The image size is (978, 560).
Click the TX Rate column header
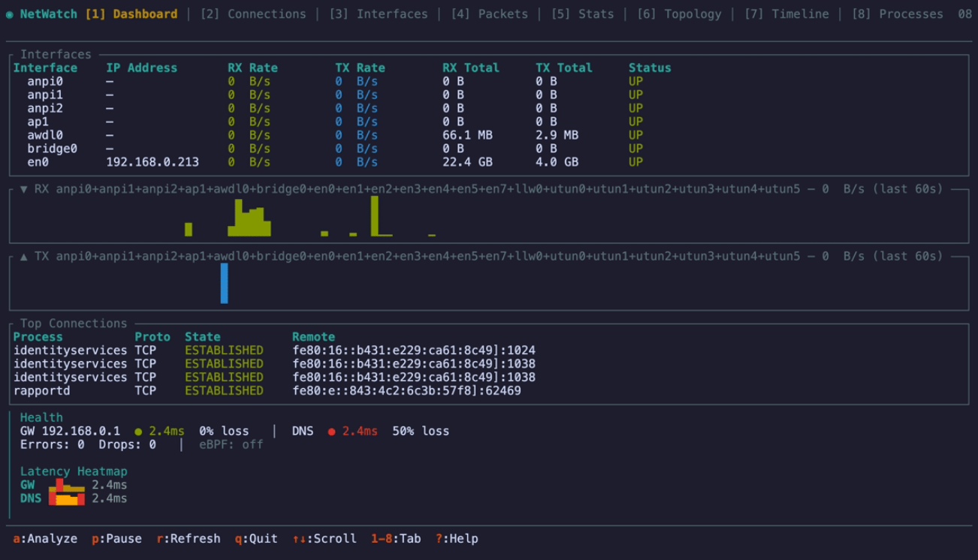360,68
